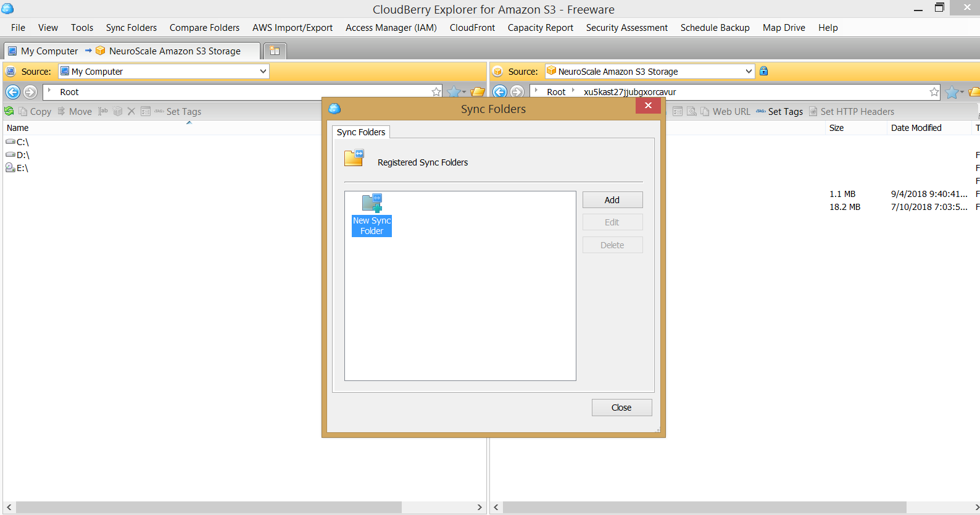Open the Capacity Report menu
980x515 pixels.
pos(541,28)
